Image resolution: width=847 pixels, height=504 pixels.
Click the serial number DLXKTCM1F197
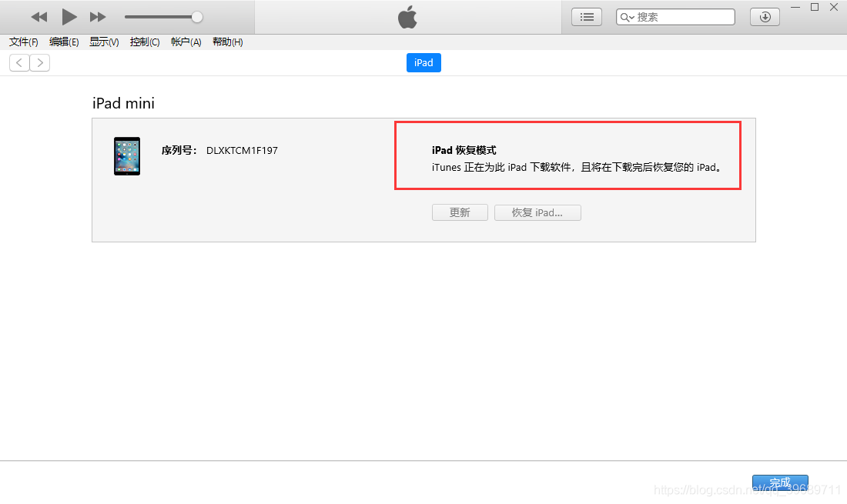[x=242, y=151]
